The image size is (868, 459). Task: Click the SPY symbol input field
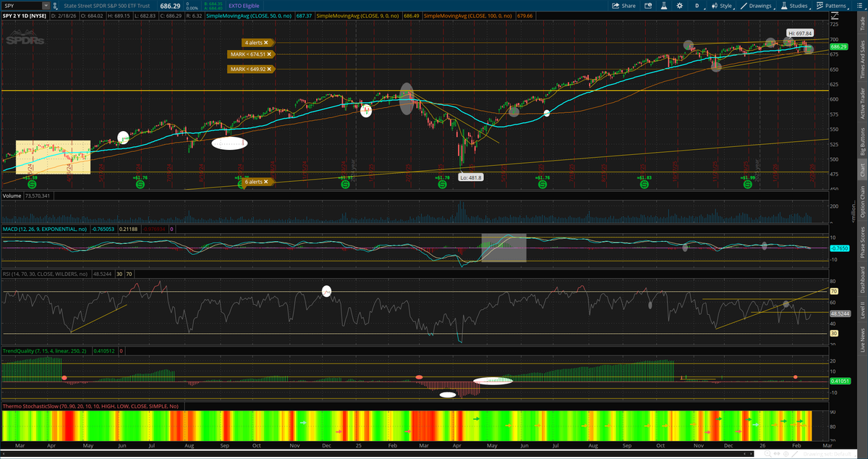[22, 6]
